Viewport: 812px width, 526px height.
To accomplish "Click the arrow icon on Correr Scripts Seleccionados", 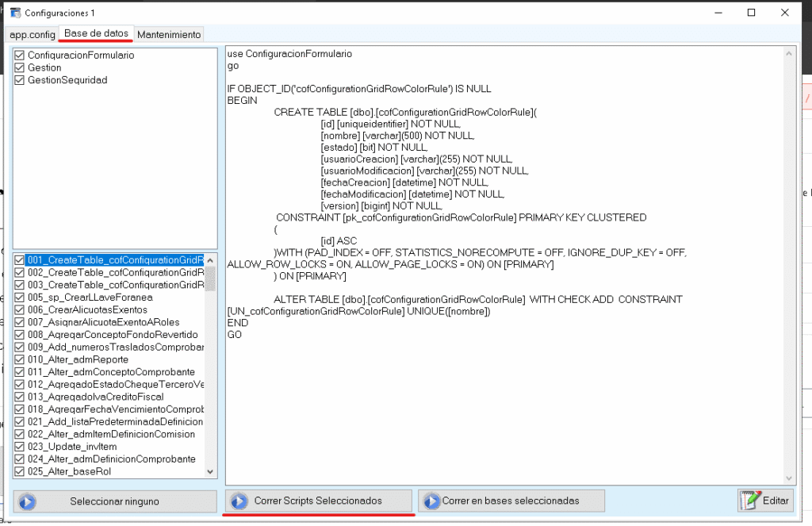I will (238, 501).
